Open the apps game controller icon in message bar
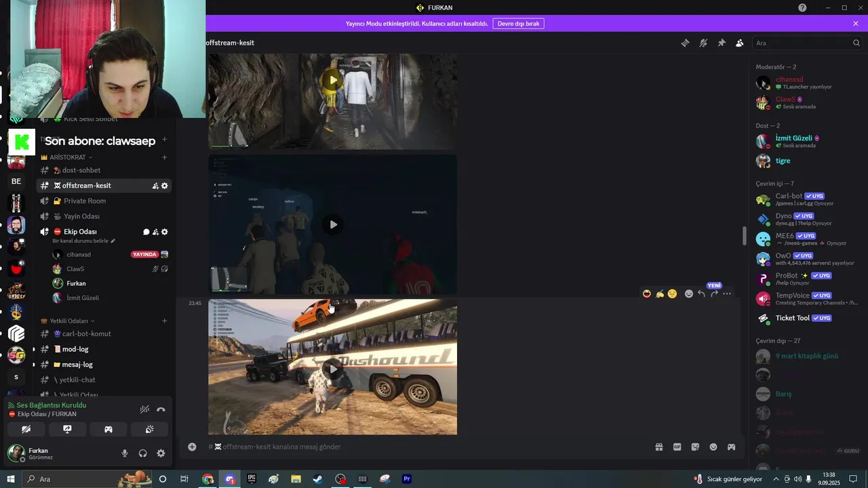The image size is (868, 488). point(731,447)
